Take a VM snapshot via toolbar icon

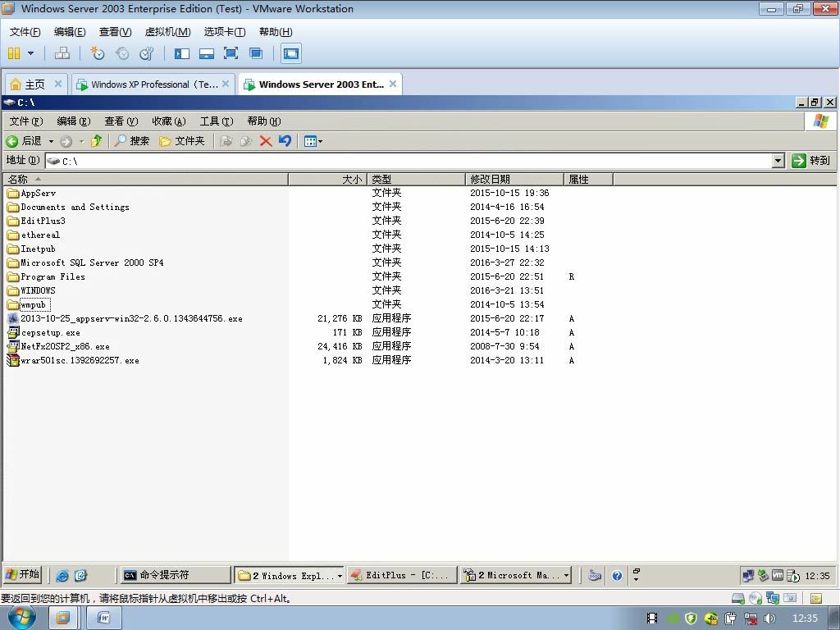97,53
